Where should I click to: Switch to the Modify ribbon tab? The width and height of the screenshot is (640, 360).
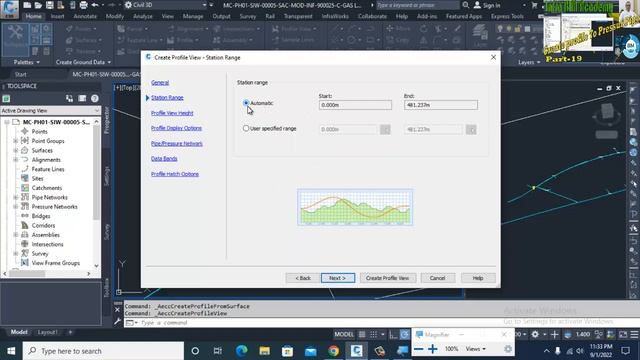[115, 16]
